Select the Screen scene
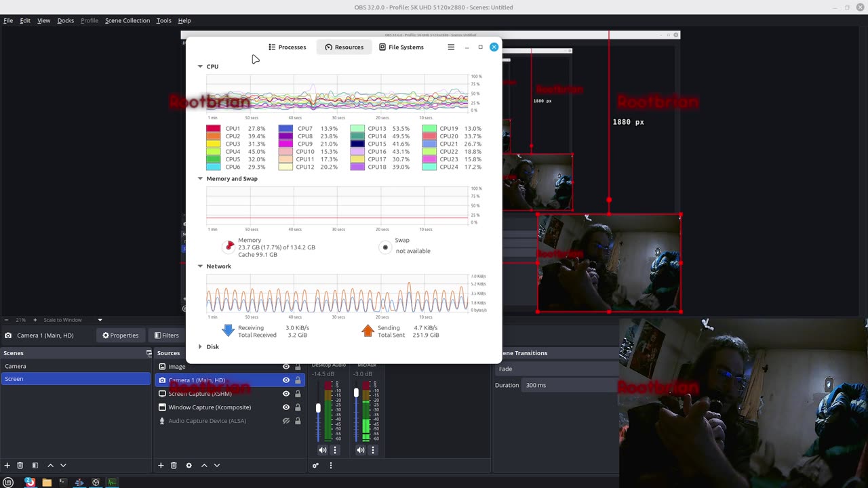 (75, 379)
